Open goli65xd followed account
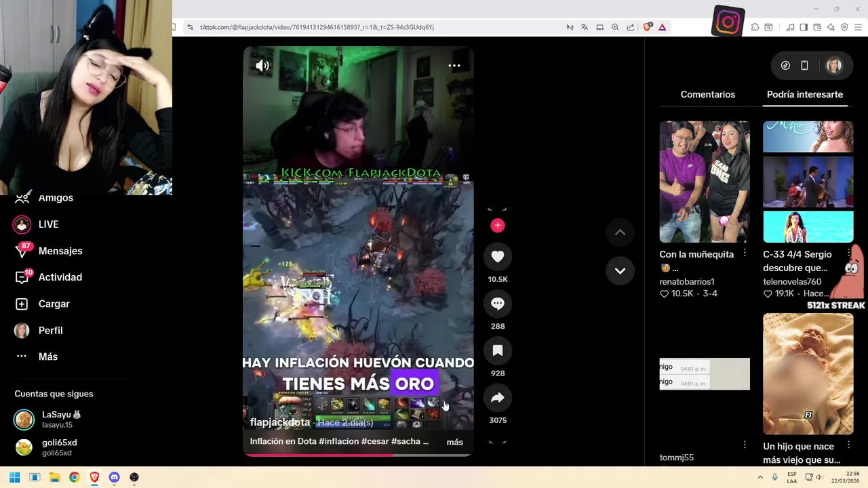Image resolution: width=868 pixels, height=488 pixels. pyautogui.click(x=58, y=447)
